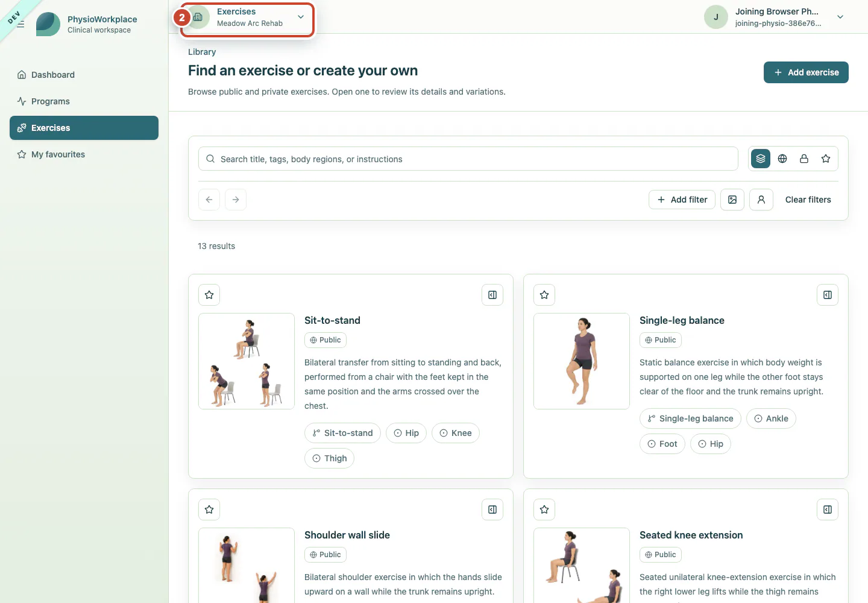This screenshot has height=603, width=868.
Task: Open side panel for Seated knee extension
Action: [x=828, y=510]
